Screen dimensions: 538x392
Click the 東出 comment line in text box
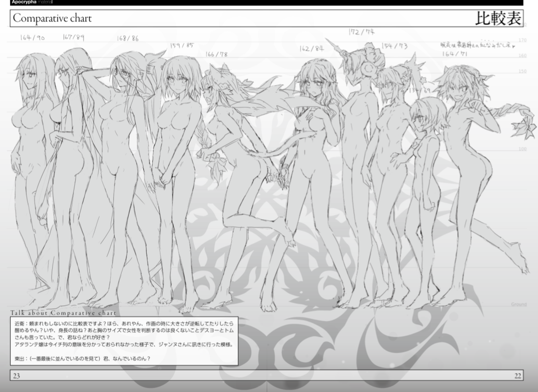click(82, 358)
